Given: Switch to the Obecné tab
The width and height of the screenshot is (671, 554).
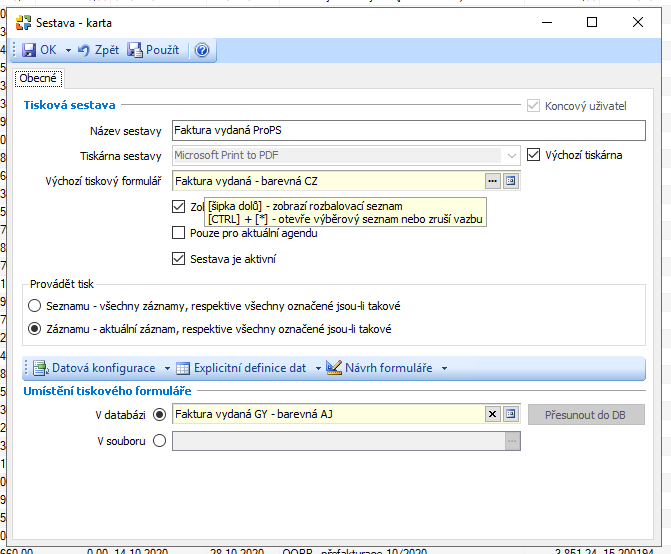Looking at the screenshot, I should click(x=39, y=78).
